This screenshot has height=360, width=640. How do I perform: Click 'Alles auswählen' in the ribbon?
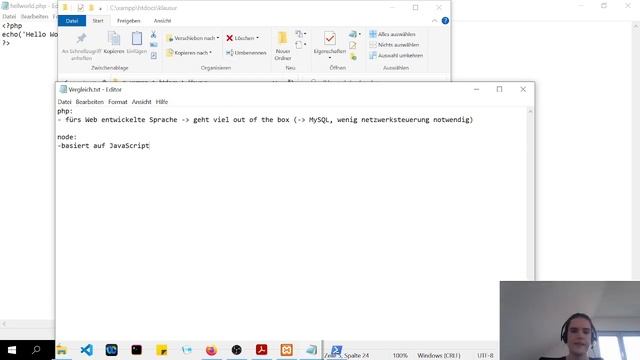click(392, 34)
